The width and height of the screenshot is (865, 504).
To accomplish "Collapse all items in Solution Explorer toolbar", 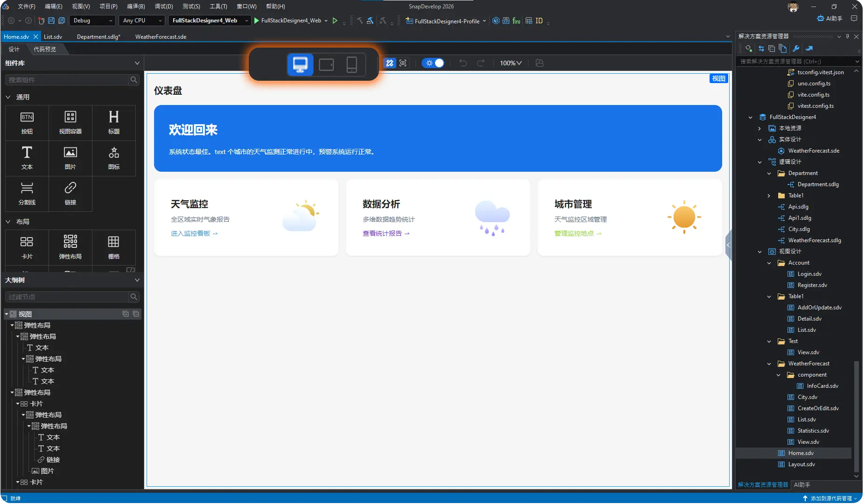I will [772, 49].
